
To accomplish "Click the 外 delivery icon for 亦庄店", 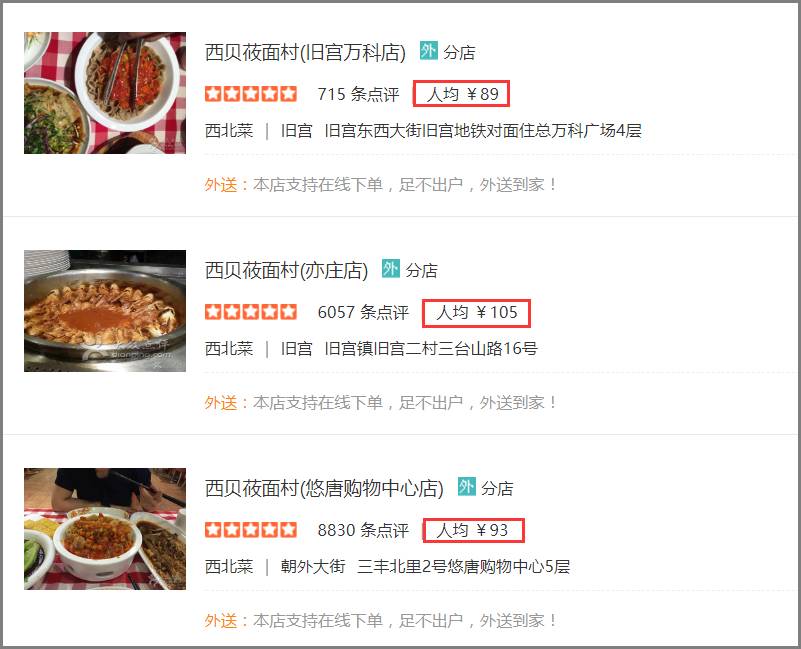I will tap(391, 268).
